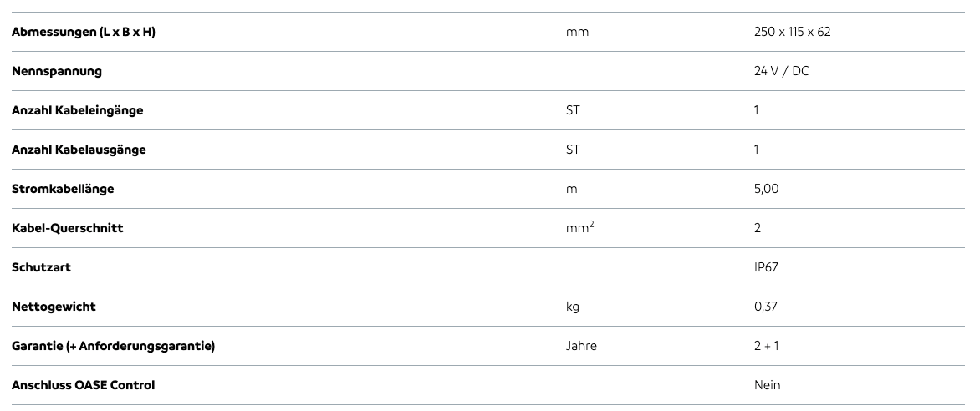Screen dimensions: 980x411
Task: Select the Stromkabellänge label
Action: [63, 189]
